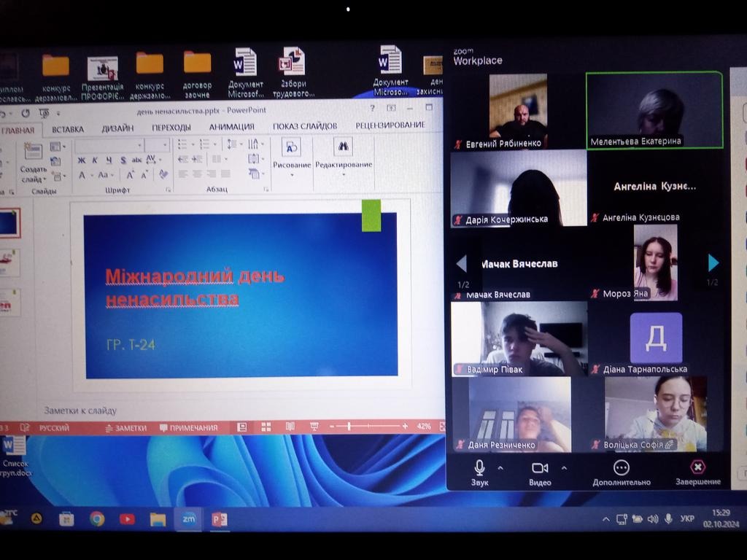Open Chrome from the taskbar

pyautogui.click(x=97, y=518)
